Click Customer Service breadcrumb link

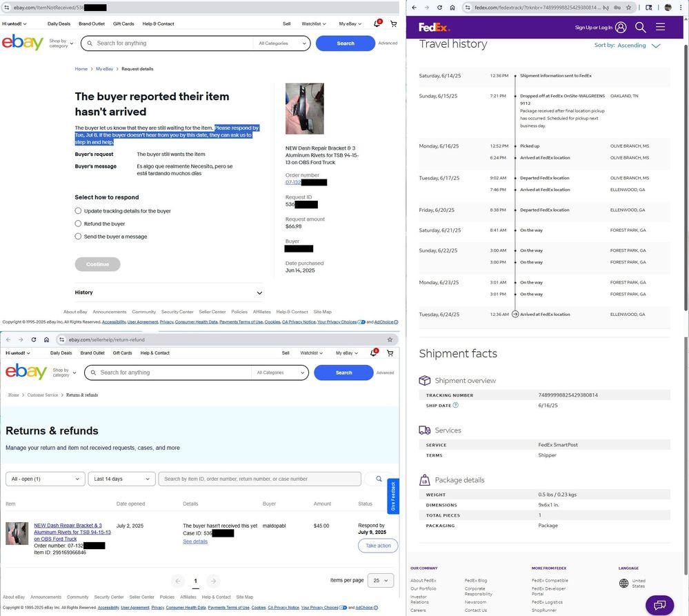click(x=43, y=395)
